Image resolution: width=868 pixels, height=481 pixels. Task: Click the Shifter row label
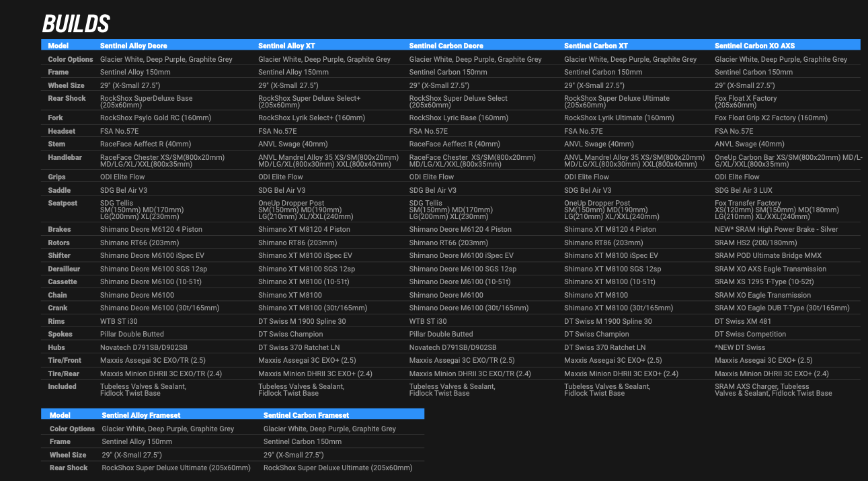pos(59,255)
